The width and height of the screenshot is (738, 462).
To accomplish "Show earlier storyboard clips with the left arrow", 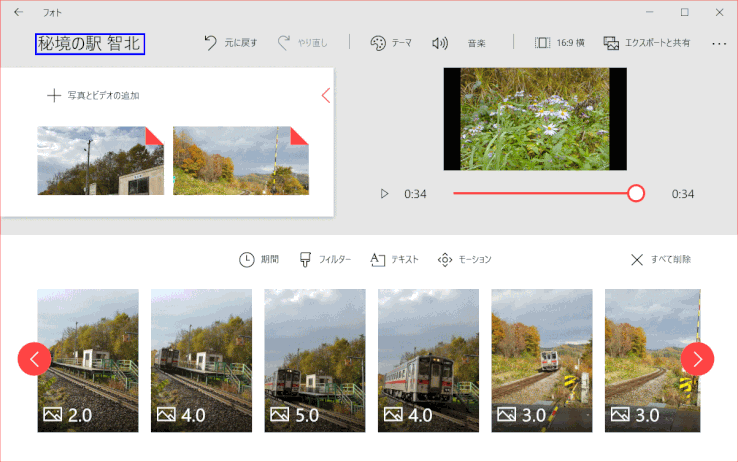I will (x=34, y=359).
